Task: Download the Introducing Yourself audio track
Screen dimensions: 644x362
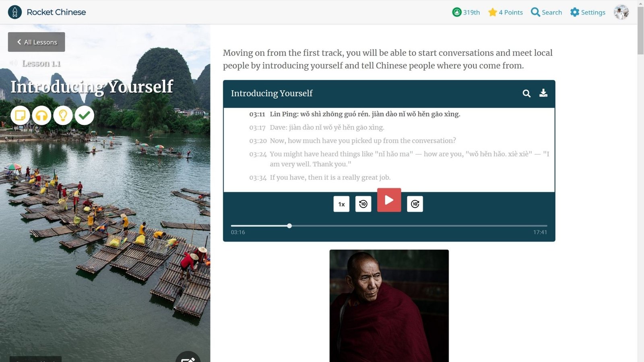Action: click(543, 93)
